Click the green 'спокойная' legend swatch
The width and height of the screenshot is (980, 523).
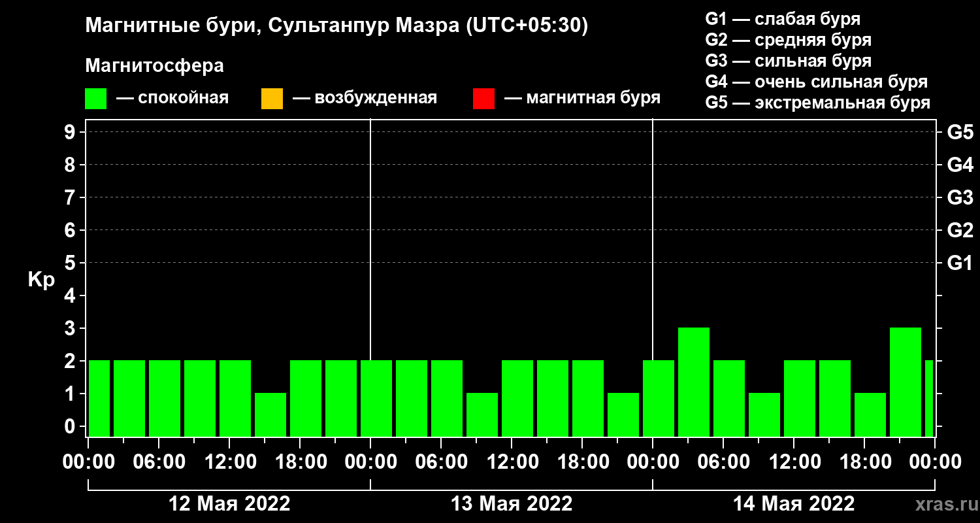96,99
